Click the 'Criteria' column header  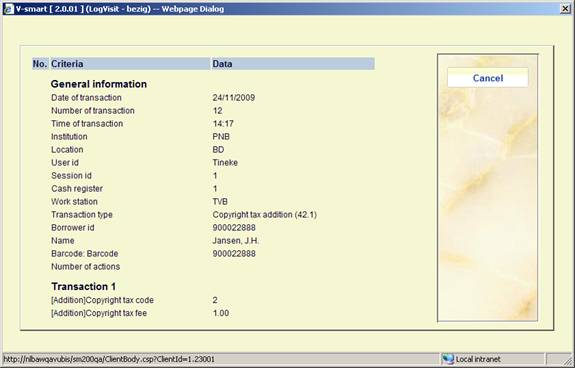click(130, 64)
